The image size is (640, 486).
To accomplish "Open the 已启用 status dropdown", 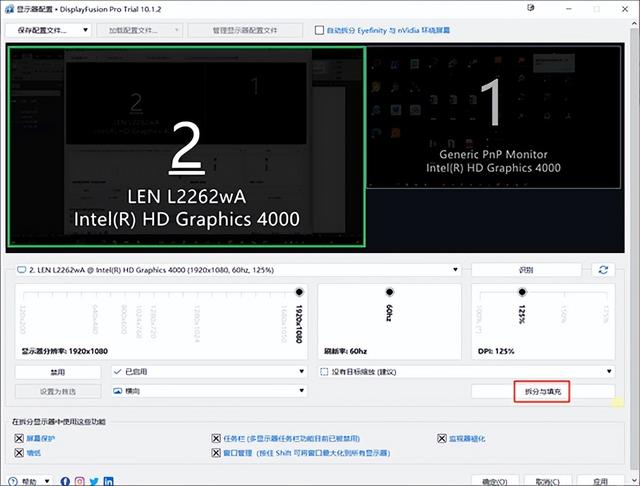I will pyautogui.click(x=209, y=371).
